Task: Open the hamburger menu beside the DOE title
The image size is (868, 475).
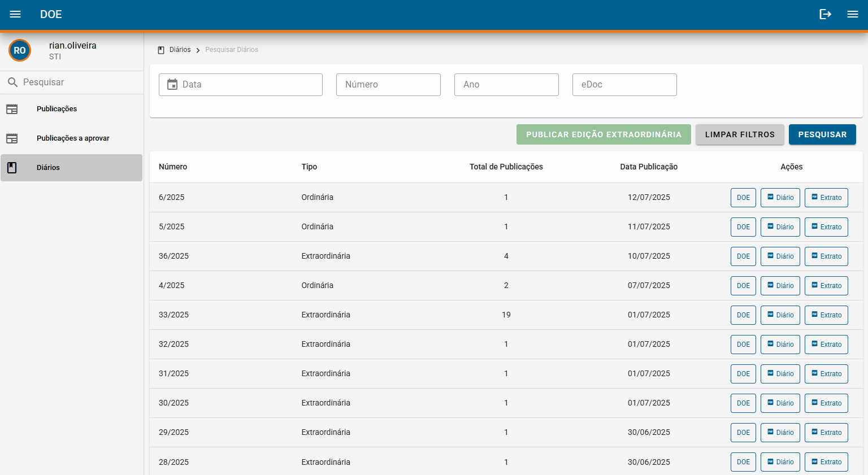Action: coord(15,14)
